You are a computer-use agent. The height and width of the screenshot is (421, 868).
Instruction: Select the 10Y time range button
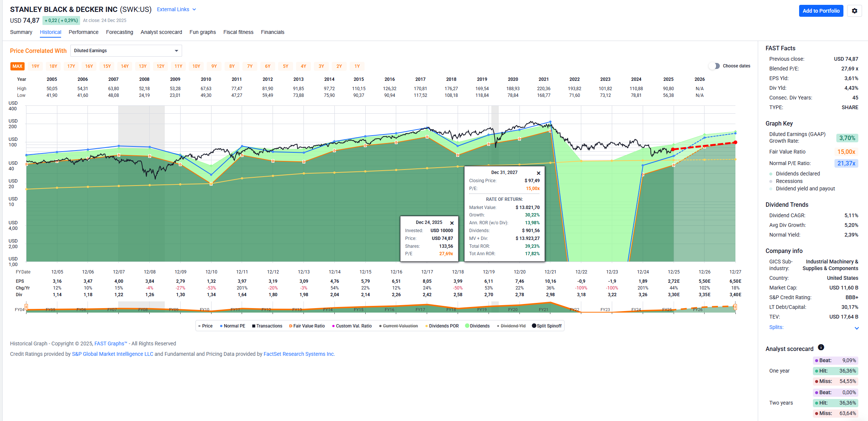(x=196, y=66)
